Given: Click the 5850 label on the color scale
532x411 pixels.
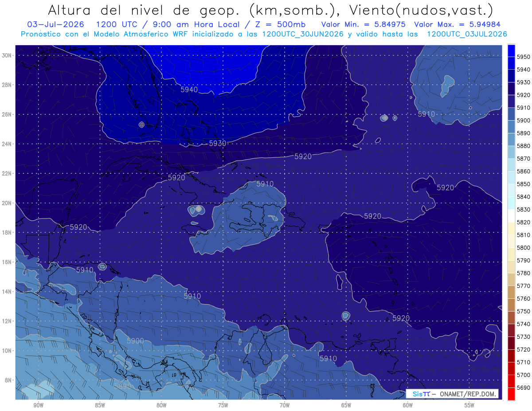Looking at the screenshot, I should pyautogui.click(x=523, y=184).
